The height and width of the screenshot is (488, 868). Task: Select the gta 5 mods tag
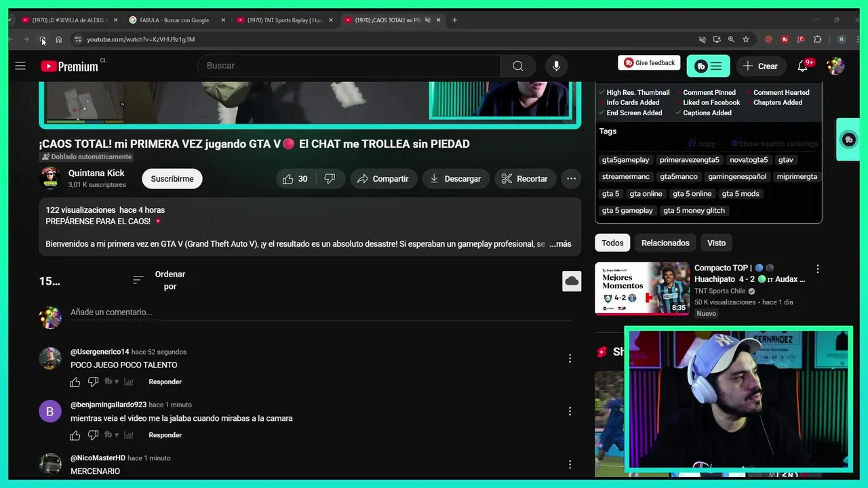[x=741, y=194]
